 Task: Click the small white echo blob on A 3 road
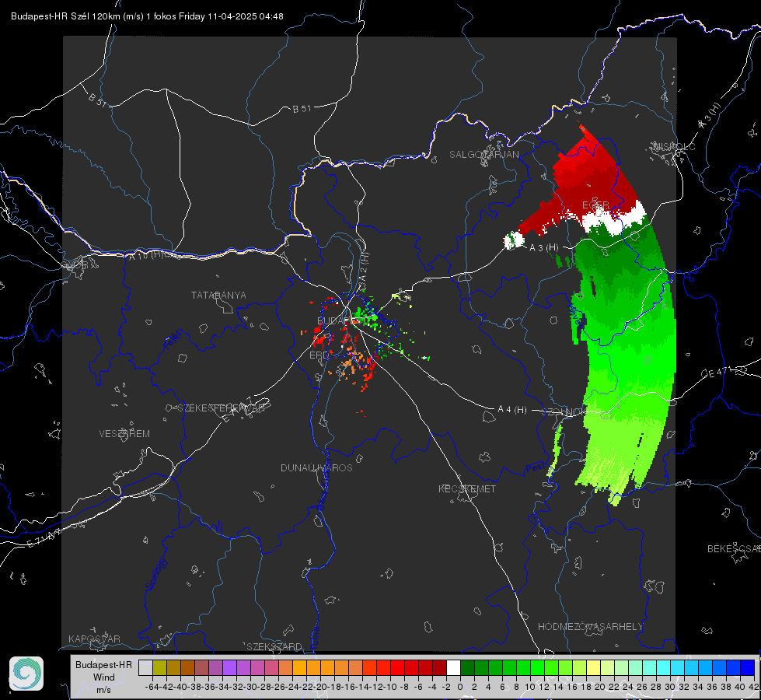(513, 240)
